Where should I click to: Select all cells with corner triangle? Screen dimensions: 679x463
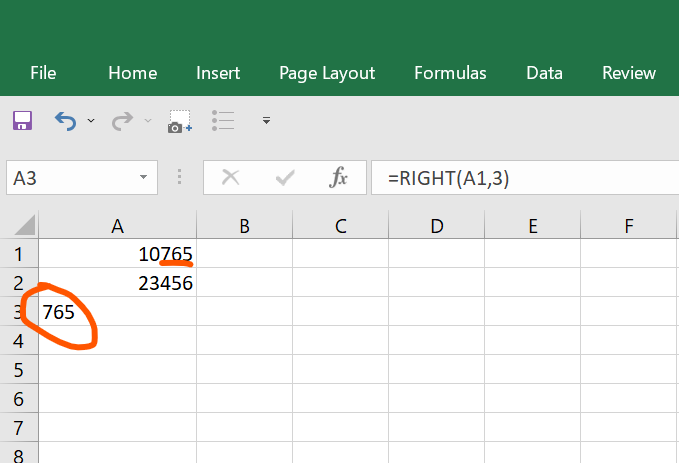(x=25, y=225)
